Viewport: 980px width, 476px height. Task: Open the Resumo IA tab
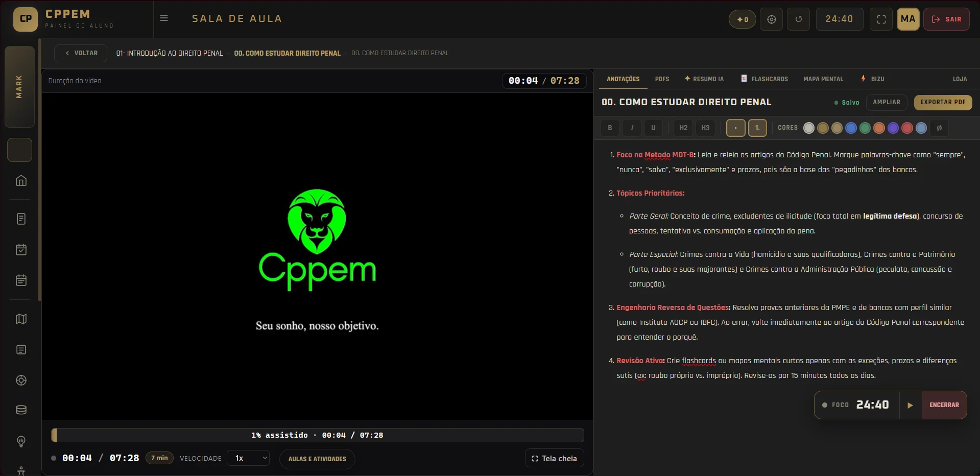point(704,79)
